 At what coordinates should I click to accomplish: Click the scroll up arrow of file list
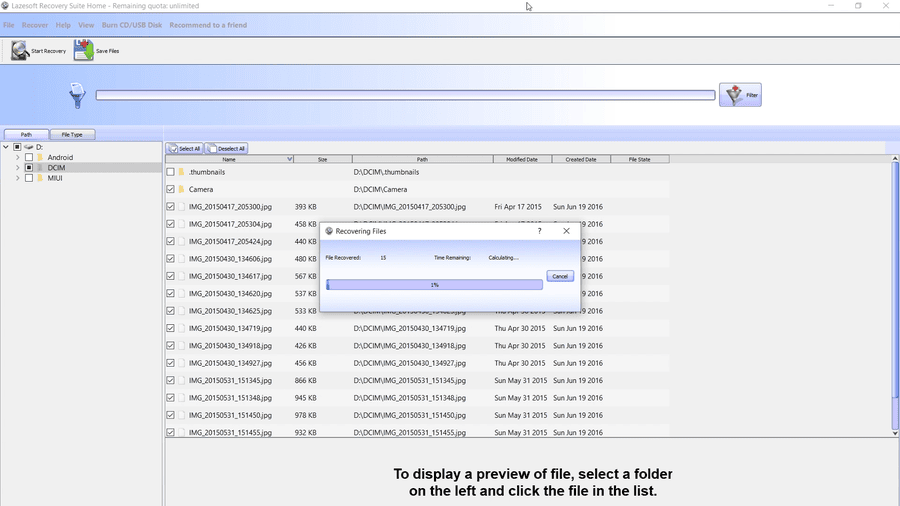895,158
